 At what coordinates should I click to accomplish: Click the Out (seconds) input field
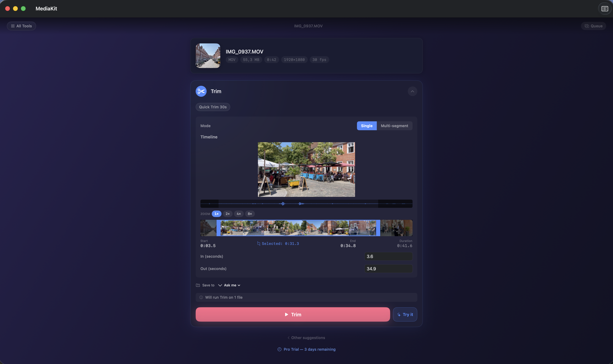[x=388, y=268]
